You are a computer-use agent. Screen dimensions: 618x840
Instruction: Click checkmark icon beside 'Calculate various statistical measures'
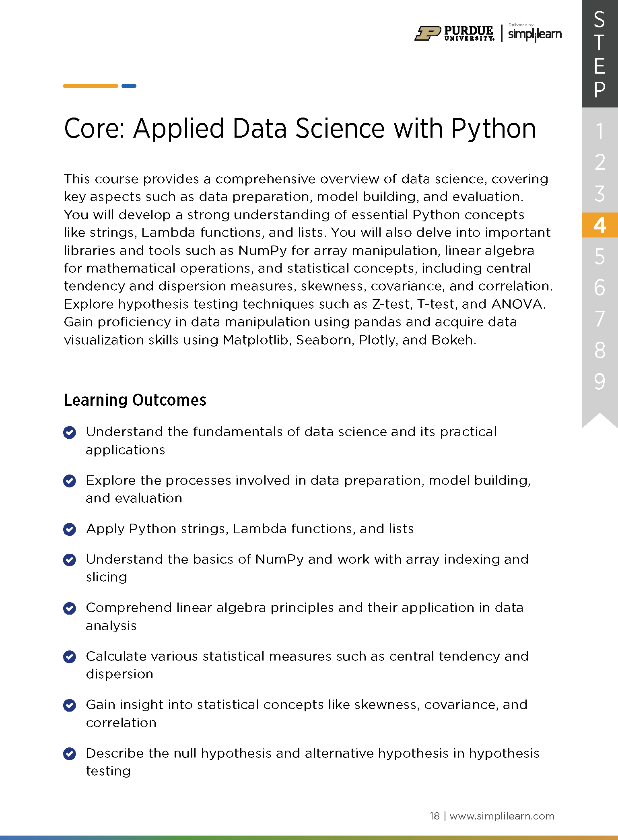[70, 657]
